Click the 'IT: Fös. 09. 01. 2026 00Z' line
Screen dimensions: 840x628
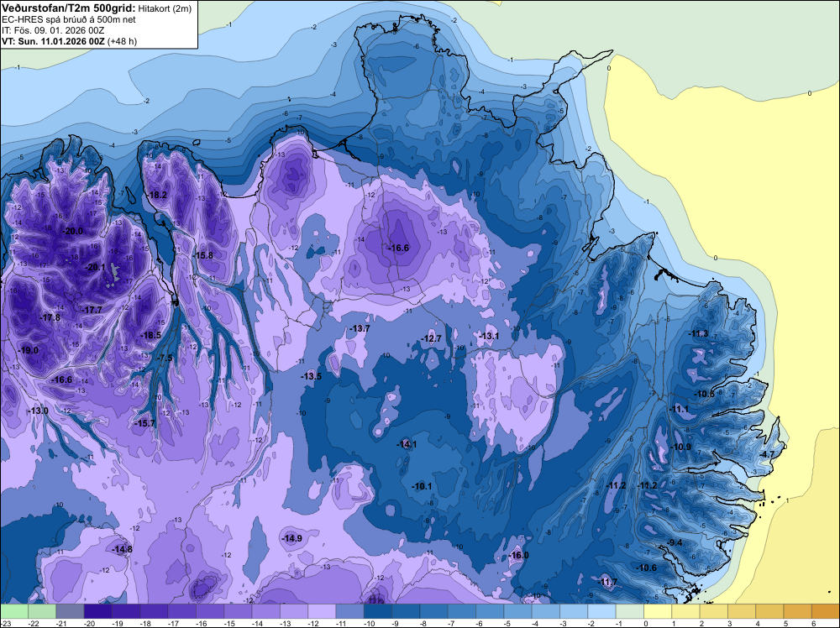[x=53, y=30]
